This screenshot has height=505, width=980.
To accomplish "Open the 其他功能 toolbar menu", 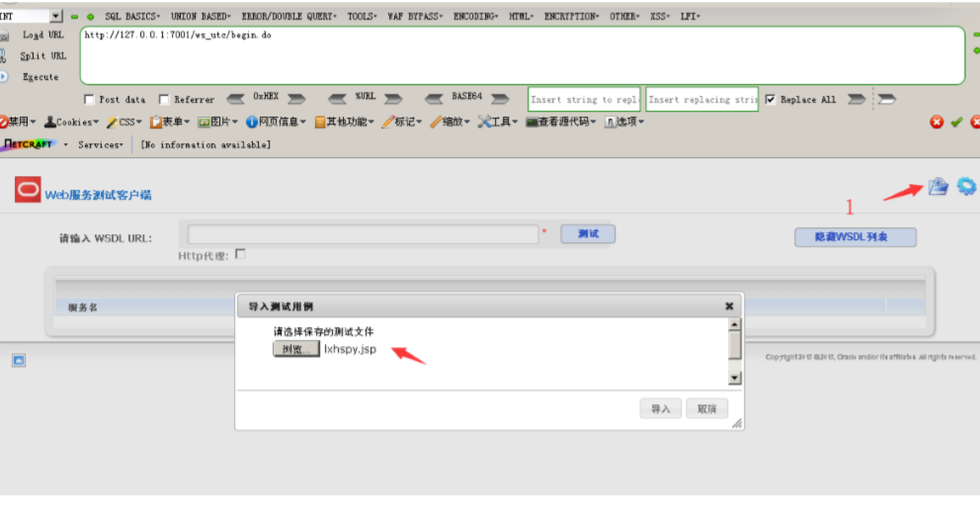I will tap(344, 122).
